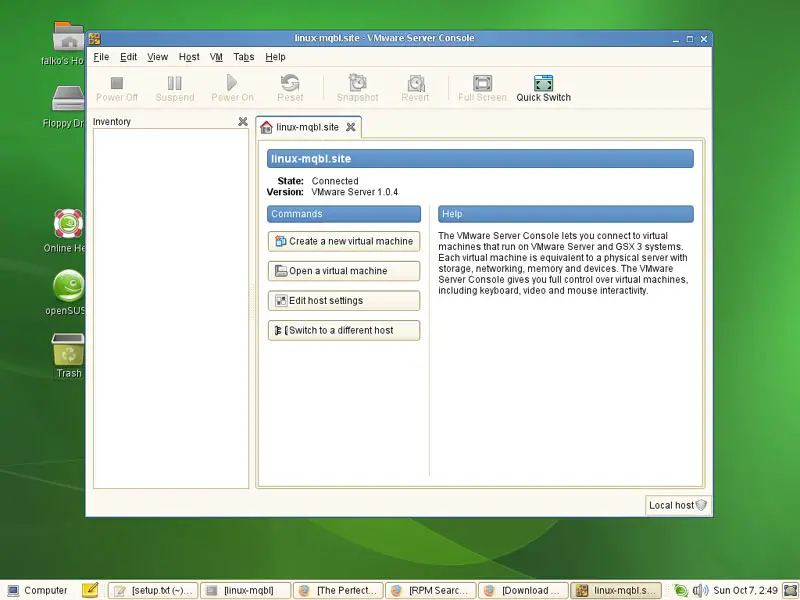Click Create a new virtual machine
800x600 pixels.
[x=344, y=241]
